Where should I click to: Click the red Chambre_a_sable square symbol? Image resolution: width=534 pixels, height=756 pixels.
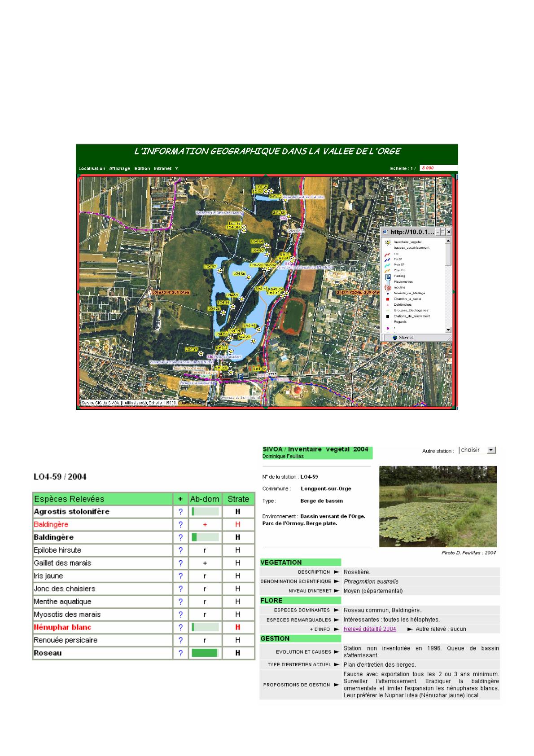tap(388, 299)
